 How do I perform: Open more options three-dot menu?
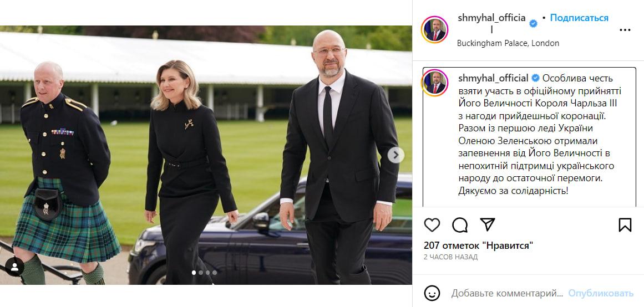[x=625, y=30]
